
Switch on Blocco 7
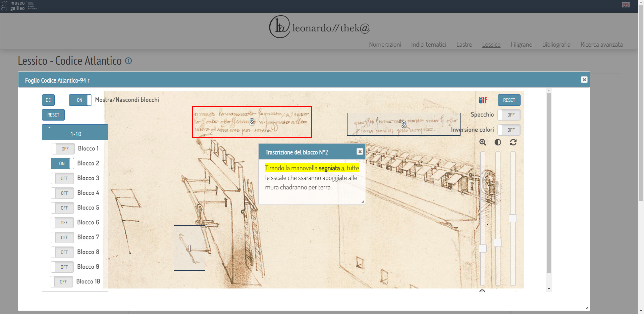62,237
